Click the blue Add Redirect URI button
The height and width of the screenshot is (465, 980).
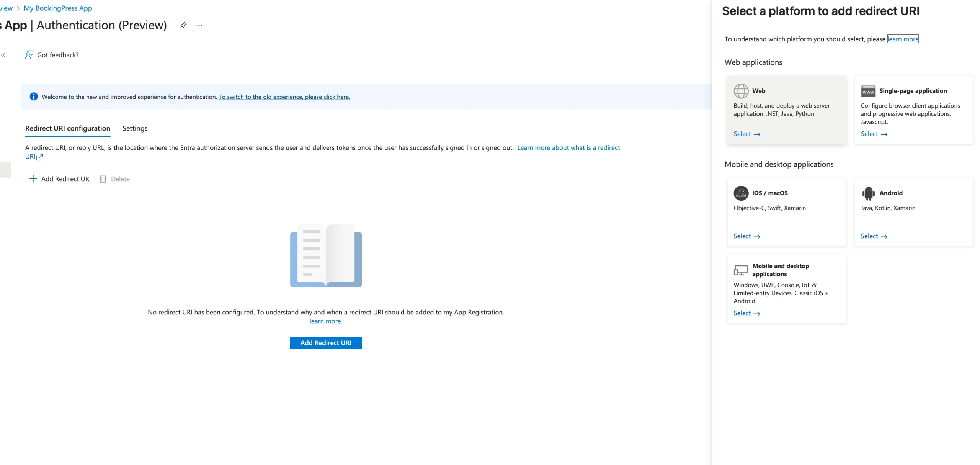(x=326, y=343)
